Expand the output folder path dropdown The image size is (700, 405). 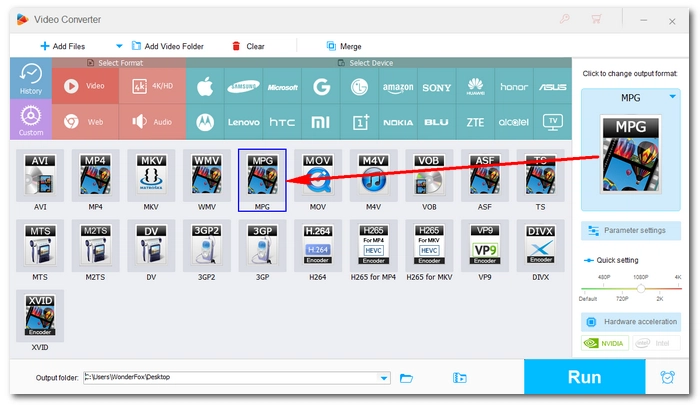point(383,378)
